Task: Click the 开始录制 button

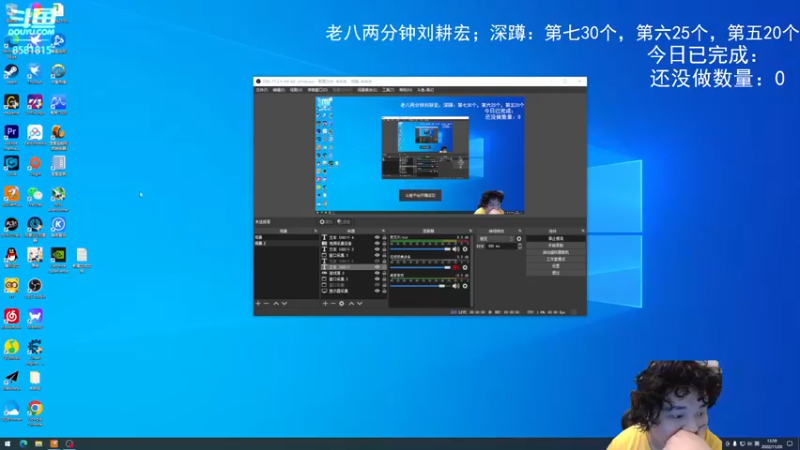Action: point(556,245)
